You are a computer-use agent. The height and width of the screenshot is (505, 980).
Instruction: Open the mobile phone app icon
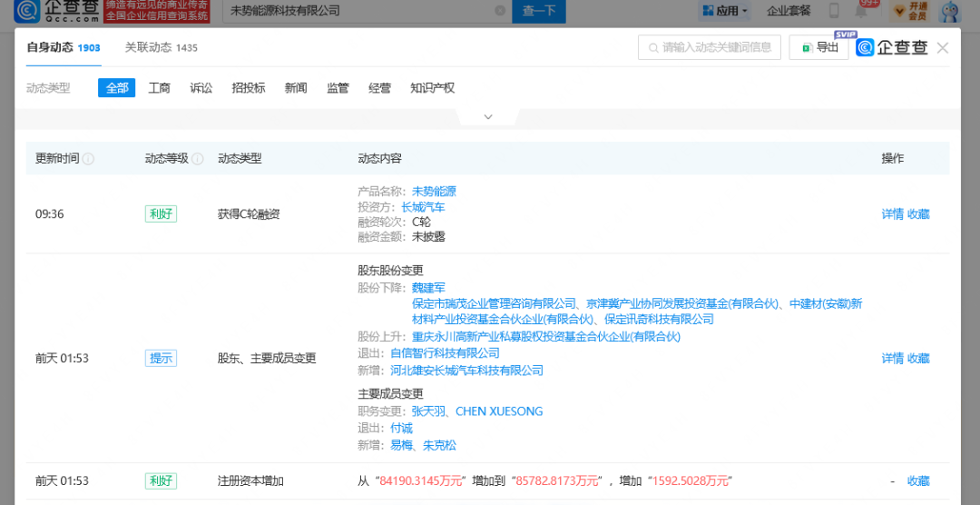click(x=834, y=11)
